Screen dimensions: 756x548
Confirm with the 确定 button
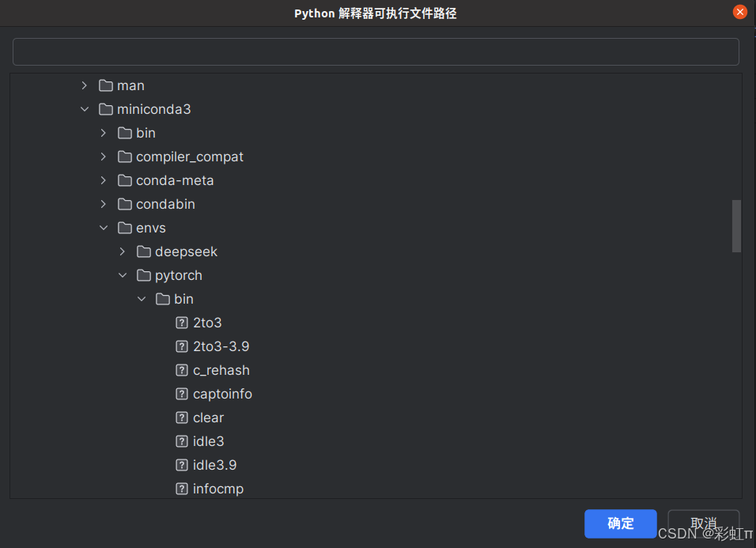(x=621, y=523)
